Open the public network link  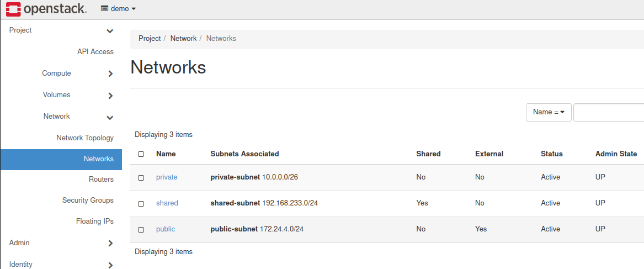click(x=166, y=229)
